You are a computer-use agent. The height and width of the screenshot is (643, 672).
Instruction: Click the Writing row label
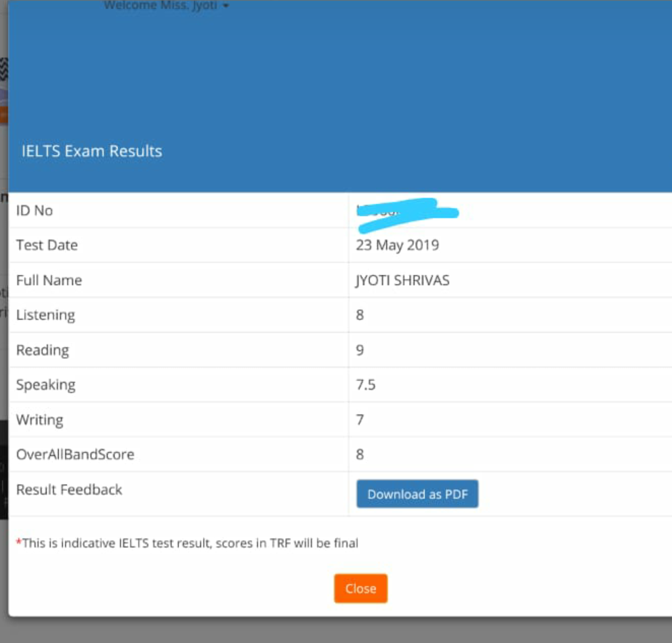pyautogui.click(x=39, y=419)
